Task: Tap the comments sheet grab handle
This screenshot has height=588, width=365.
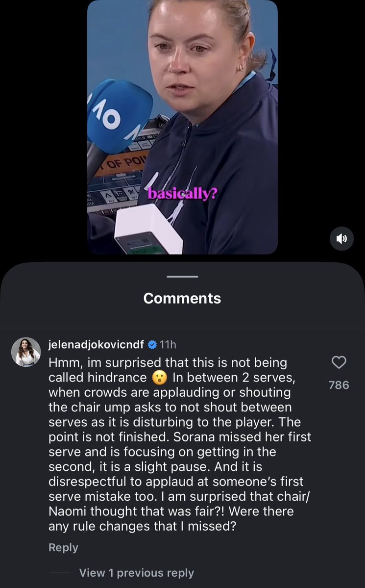Action: tap(182, 277)
